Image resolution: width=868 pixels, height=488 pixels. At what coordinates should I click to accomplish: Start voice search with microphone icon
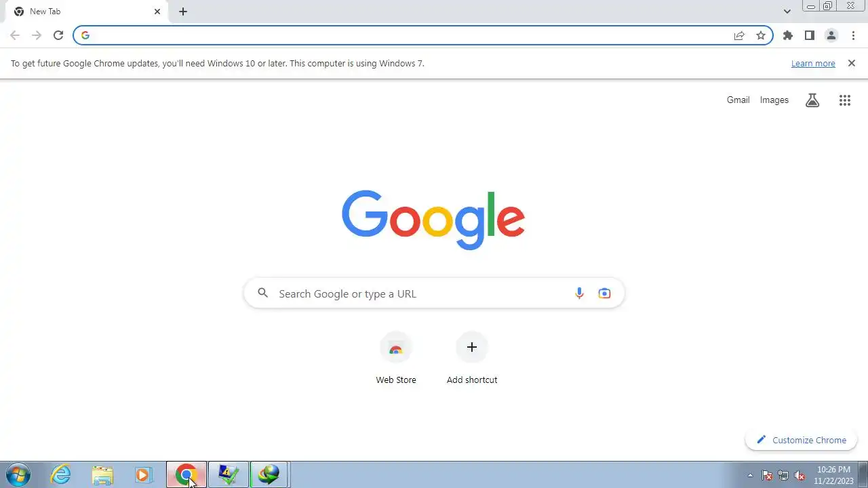pos(579,293)
